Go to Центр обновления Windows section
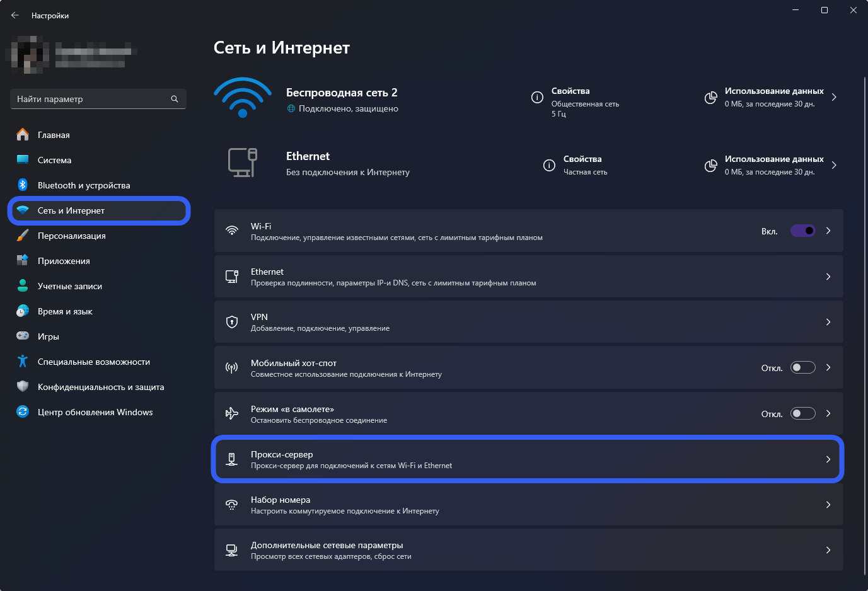Image resolution: width=868 pixels, height=591 pixels. click(95, 412)
